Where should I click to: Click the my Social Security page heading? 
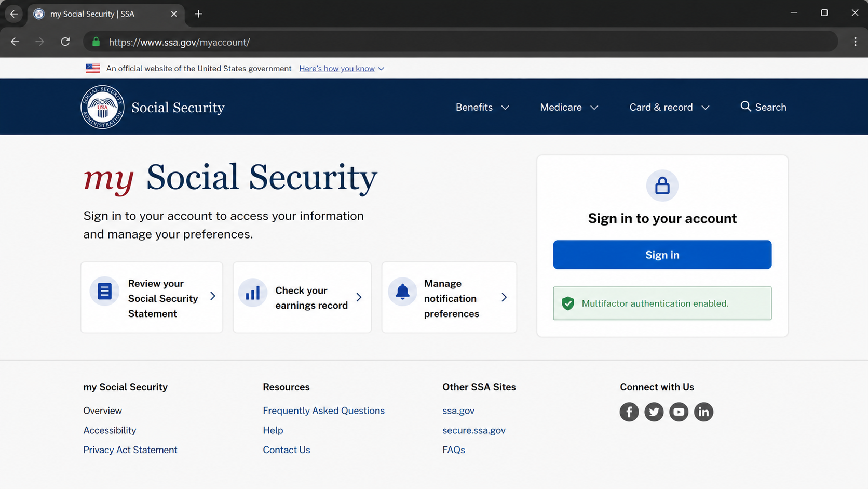230,178
